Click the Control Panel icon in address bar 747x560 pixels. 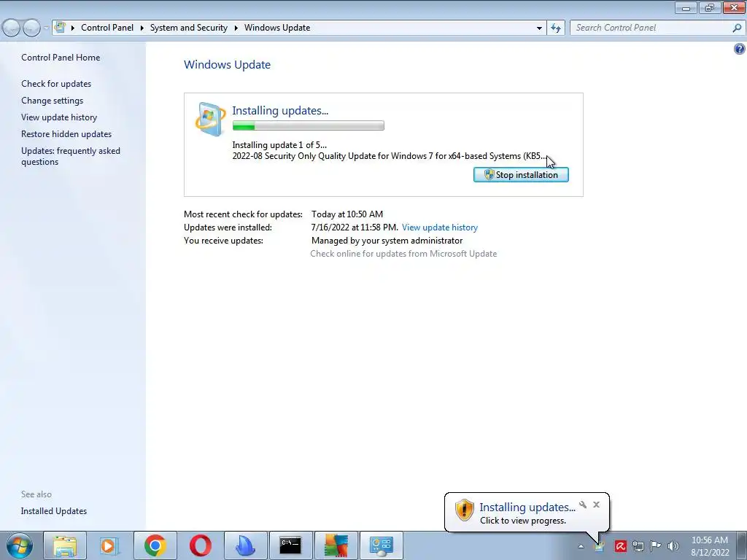(60, 27)
